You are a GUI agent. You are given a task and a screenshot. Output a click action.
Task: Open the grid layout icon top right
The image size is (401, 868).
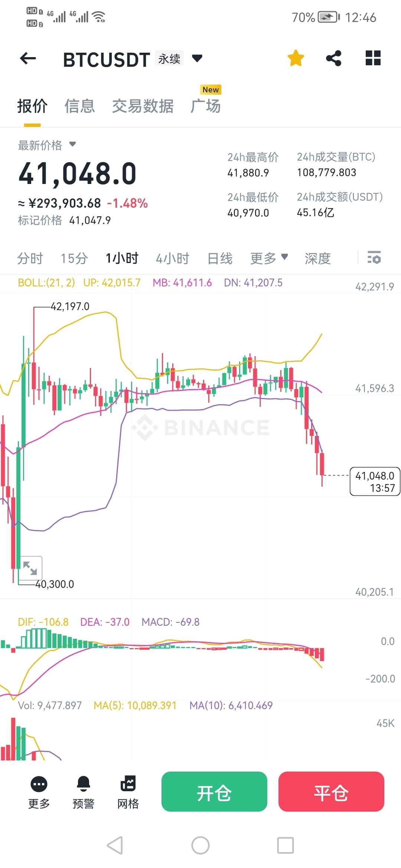pyautogui.click(x=373, y=58)
